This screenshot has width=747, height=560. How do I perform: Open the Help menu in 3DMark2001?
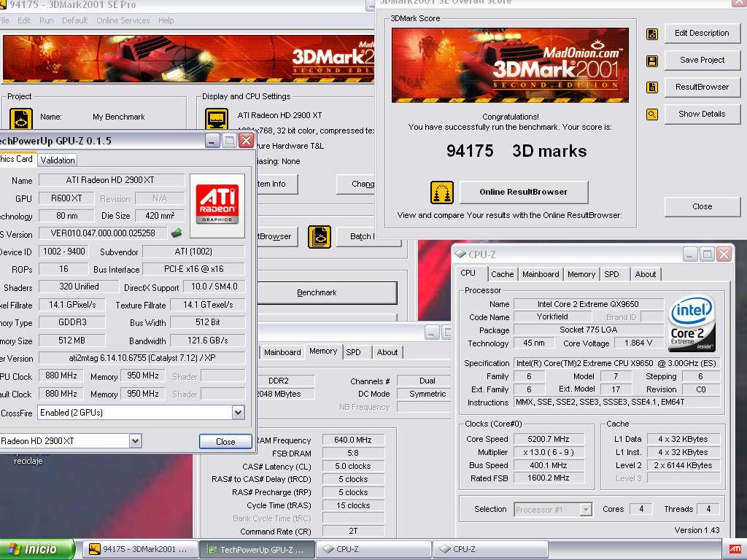click(x=166, y=20)
